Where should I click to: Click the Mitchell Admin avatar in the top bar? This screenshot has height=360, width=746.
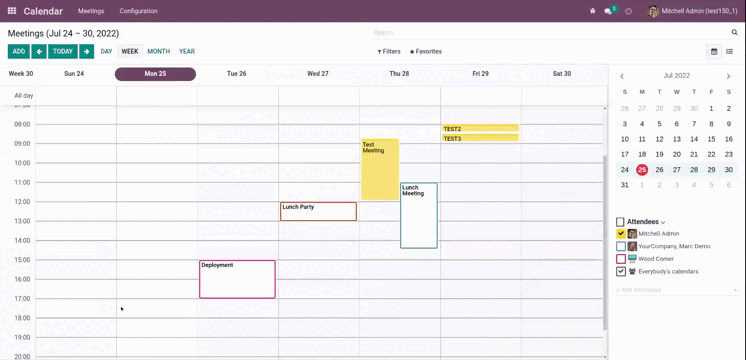click(x=653, y=11)
